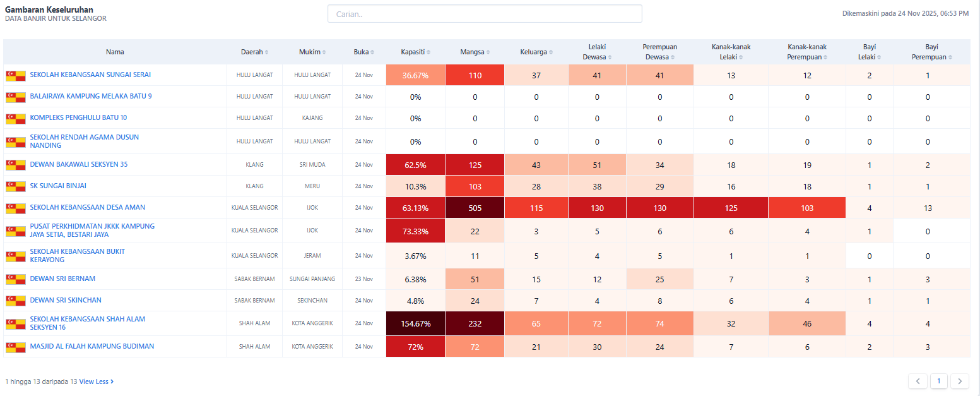Sort by Buka date column

tap(363, 52)
